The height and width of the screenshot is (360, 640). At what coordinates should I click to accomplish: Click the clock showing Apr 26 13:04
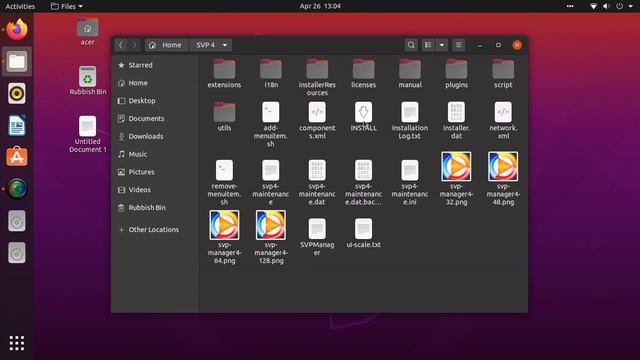click(320, 6)
